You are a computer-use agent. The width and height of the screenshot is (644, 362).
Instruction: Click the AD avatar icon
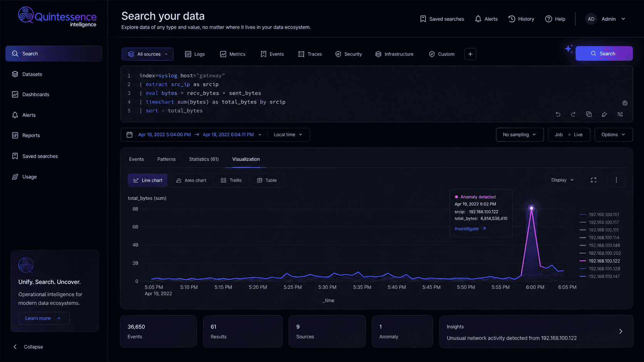[591, 19]
